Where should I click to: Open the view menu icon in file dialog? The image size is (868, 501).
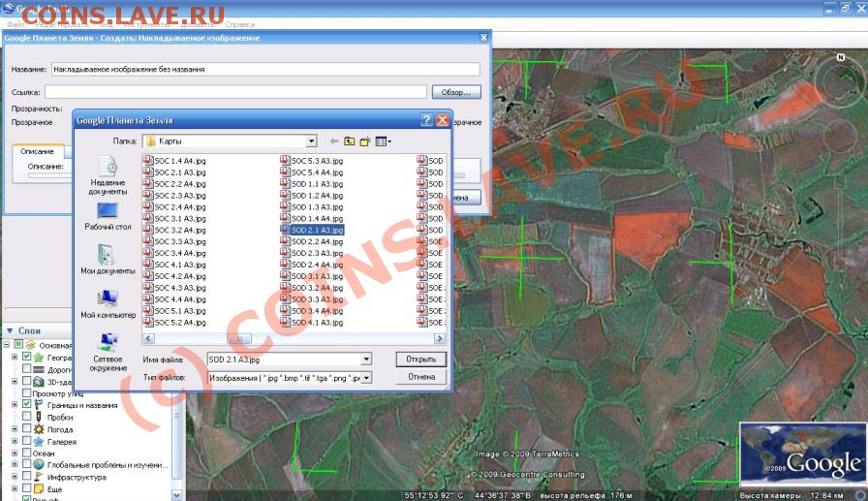click(x=383, y=141)
